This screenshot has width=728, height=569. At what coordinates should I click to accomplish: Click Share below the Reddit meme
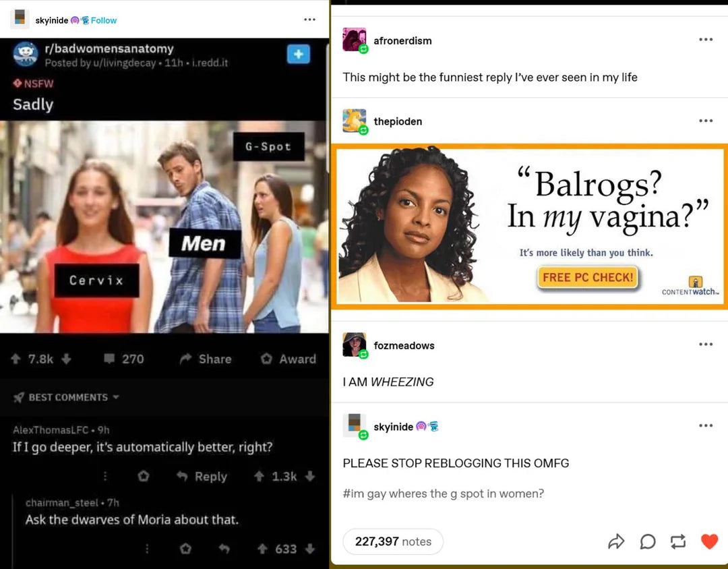205,359
